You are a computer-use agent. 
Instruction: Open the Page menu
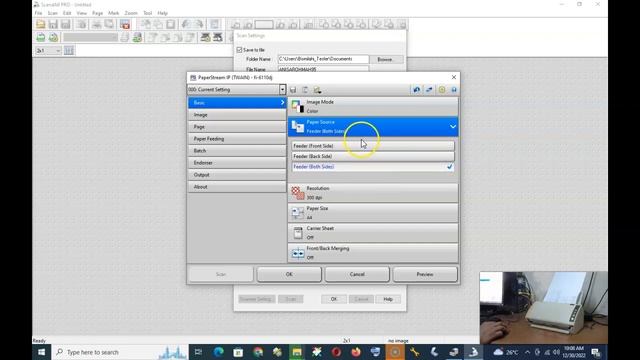point(98,13)
